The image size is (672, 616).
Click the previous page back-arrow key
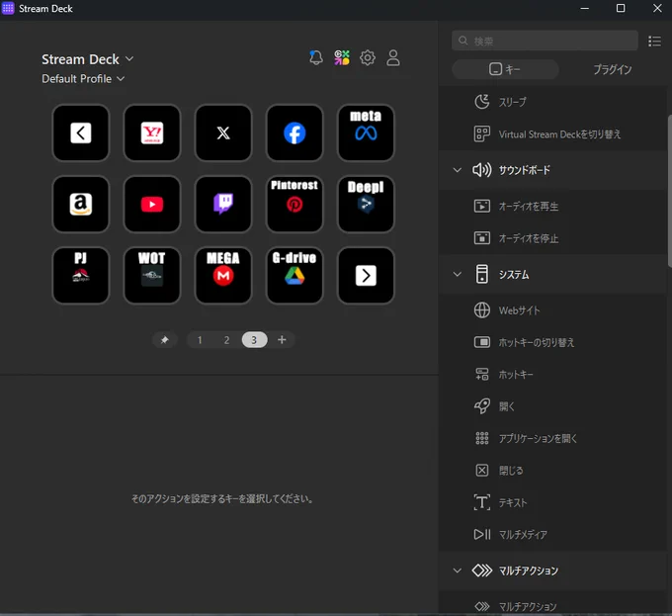(x=81, y=132)
